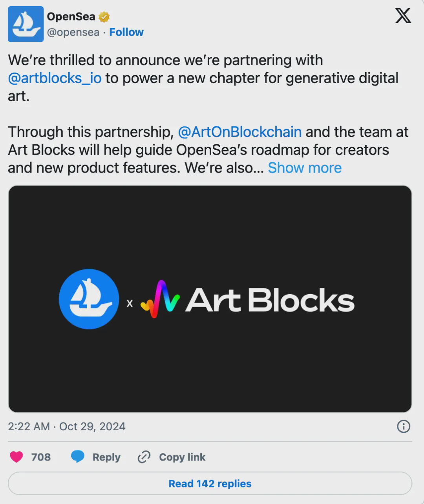
Task: Click the blue reply speech bubble icon
Action: (77, 457)
